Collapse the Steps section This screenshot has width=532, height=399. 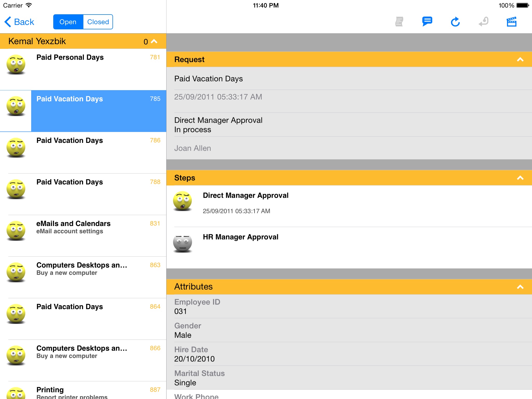click(x=521, y=178)
